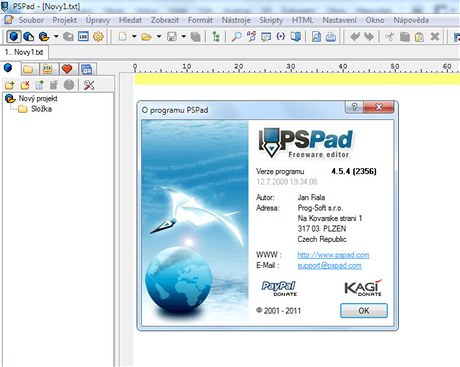Screen dimensions: 460x367
Task: Open the Soubor menu
Action: (x=31, y=20)
